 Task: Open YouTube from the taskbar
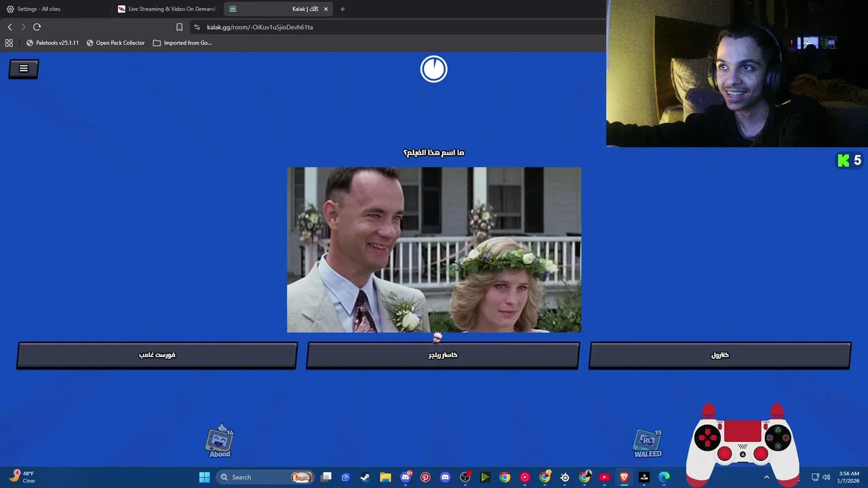pos(604,477)
